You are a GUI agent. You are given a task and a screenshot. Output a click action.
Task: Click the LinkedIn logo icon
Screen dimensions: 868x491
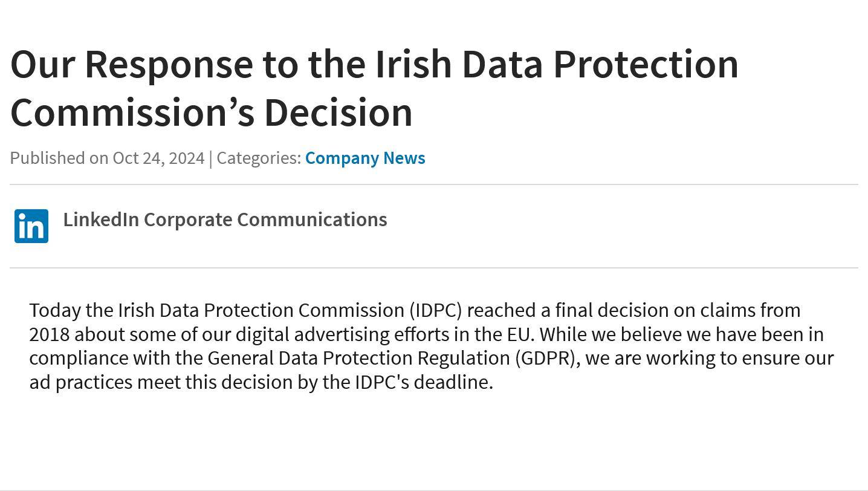coord(31,226)
